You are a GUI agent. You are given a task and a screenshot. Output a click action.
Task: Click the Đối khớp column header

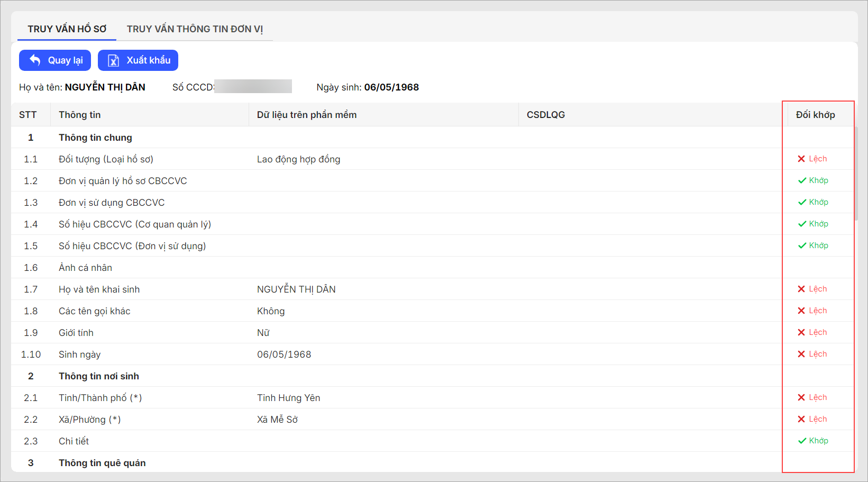[x=815, y=115]
